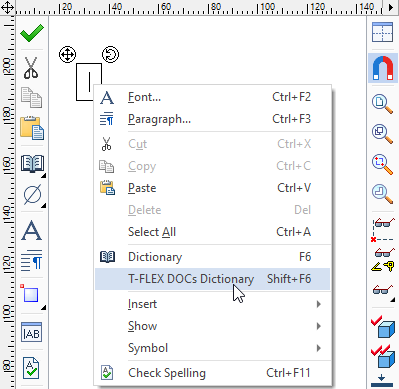
Task: Click ruler scroll right arrow at top
Action: point(391,7)
